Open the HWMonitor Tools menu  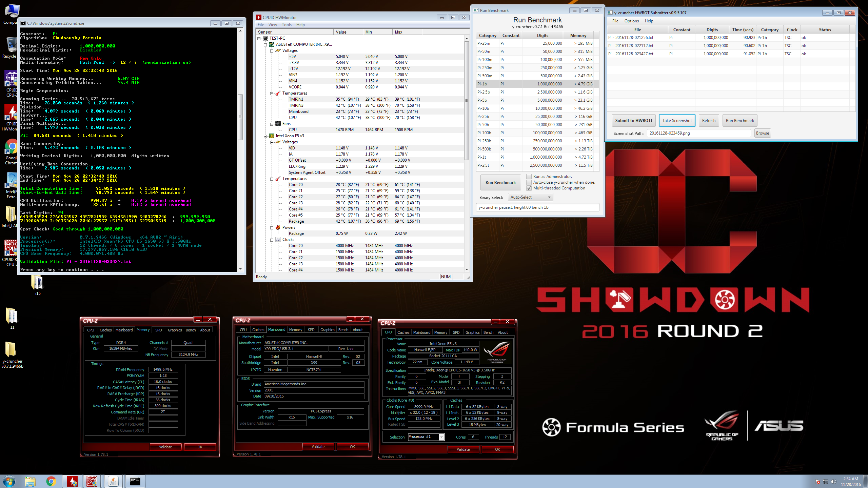286,25
